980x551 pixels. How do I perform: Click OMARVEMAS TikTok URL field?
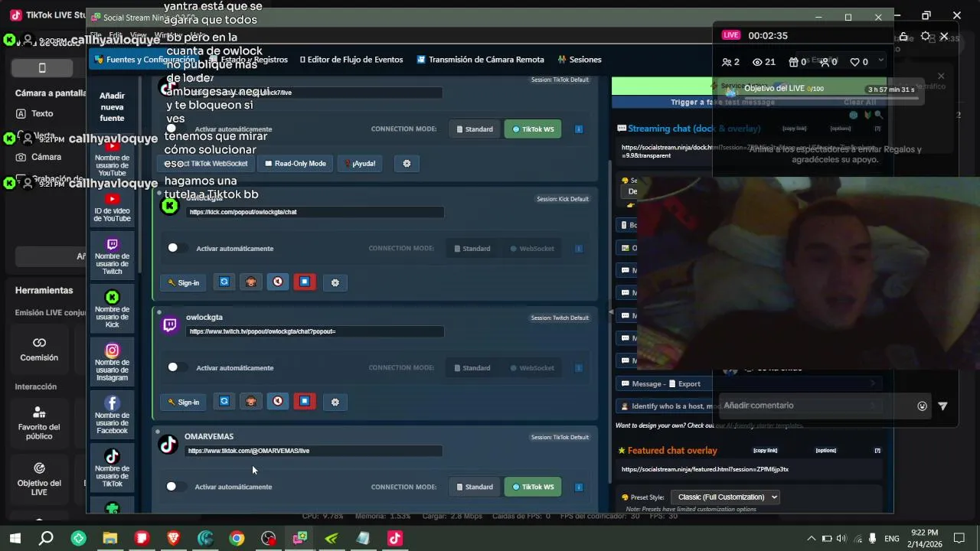(314, 452)
